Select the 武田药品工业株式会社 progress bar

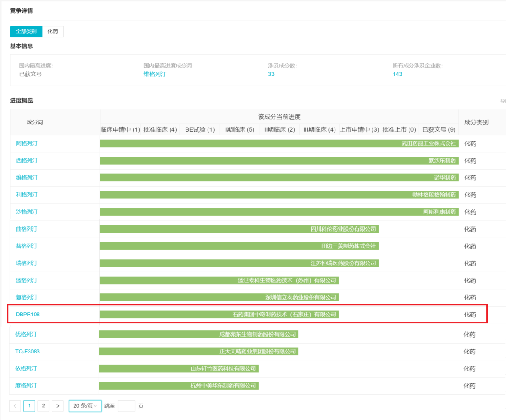pos(279,143)
